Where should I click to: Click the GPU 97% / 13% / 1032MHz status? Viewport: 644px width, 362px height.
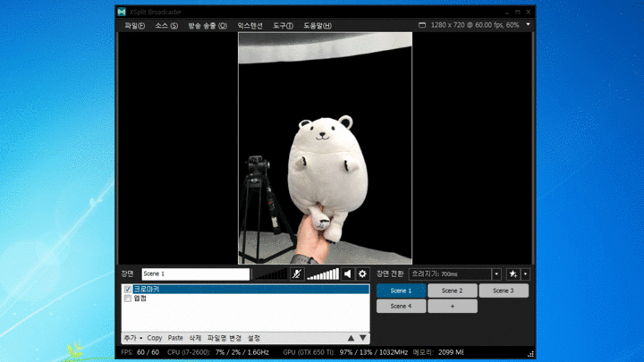345,352
